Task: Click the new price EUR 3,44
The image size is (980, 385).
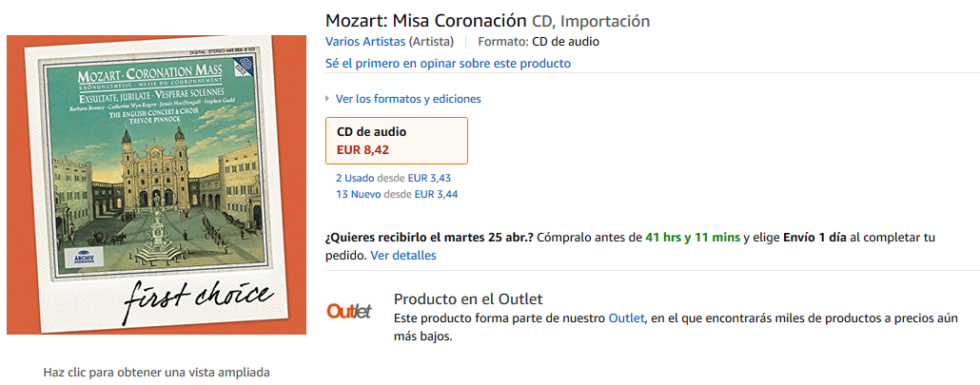Action: [x=433, y=194]
